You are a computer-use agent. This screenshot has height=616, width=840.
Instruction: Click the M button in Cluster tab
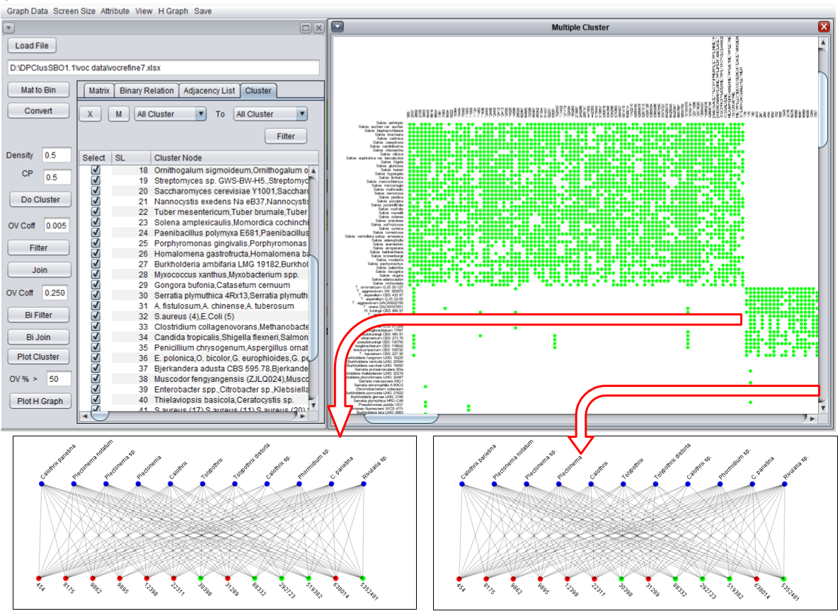(x=118, y=114)
